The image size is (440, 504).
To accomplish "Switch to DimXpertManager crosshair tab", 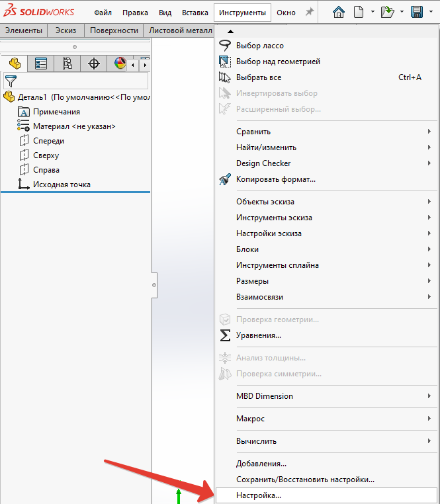I will pyautogui.click(x=93, y=63).
